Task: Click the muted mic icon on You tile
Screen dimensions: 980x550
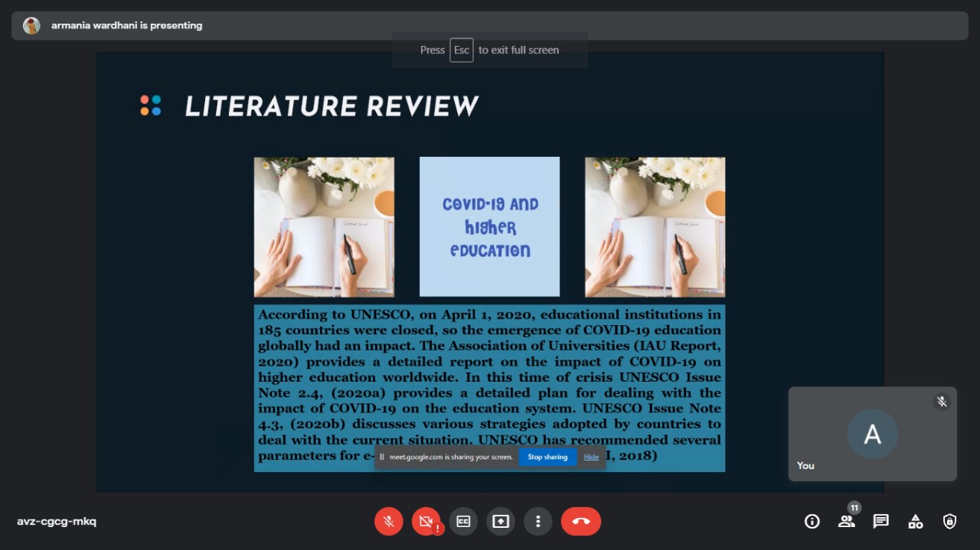Action: click(942, 402)
